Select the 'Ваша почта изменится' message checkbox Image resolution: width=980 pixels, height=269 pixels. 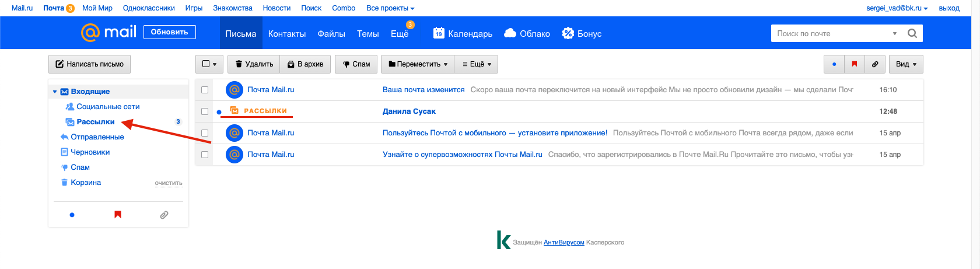coord(205,90)
